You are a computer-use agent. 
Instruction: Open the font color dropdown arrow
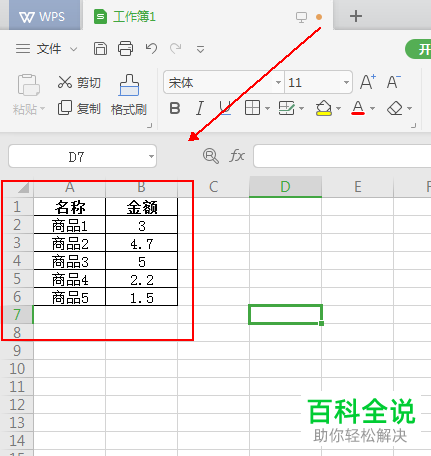[x=373, y=108]
